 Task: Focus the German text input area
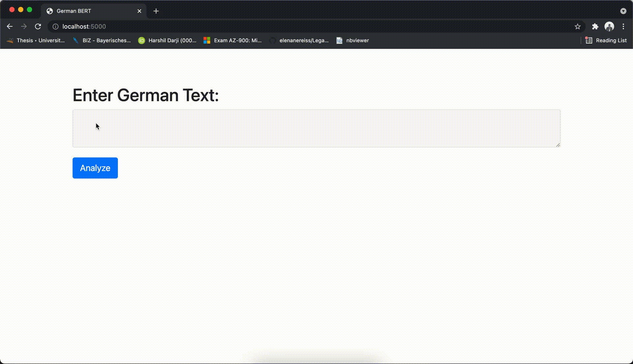tap(316, 128)
